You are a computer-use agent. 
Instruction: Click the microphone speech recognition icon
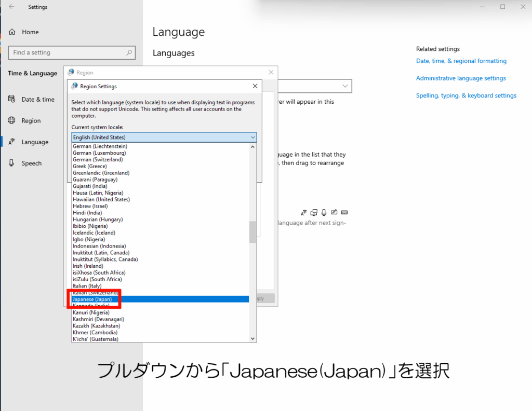[324, 212]
